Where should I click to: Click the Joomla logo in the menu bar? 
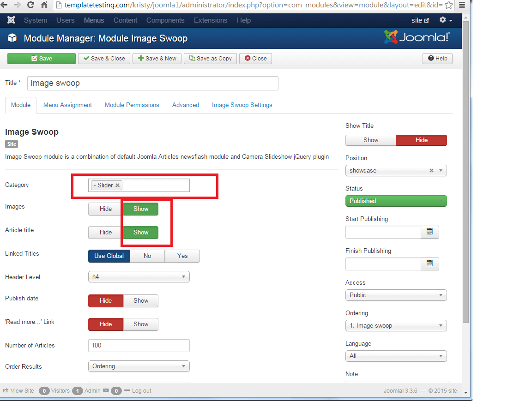pyautogui.click(x=11, y=20)
